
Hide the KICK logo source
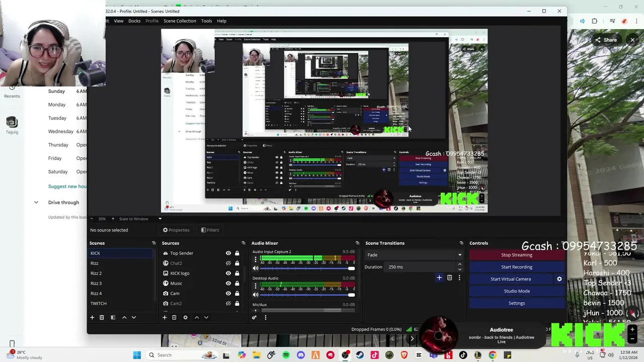[x=228, y=274]
